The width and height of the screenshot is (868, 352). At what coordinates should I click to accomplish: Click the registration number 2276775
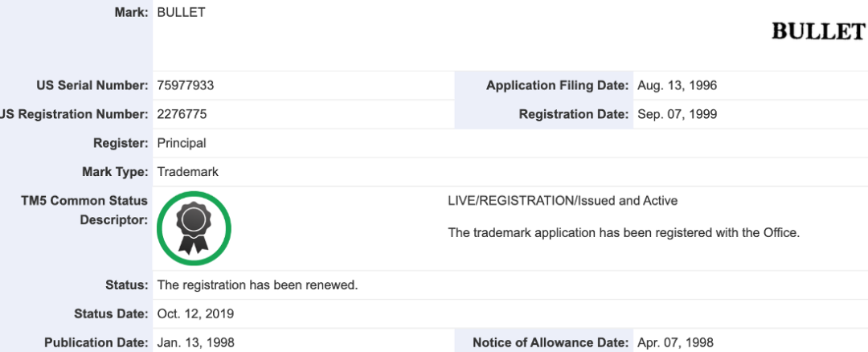(182, 115)
